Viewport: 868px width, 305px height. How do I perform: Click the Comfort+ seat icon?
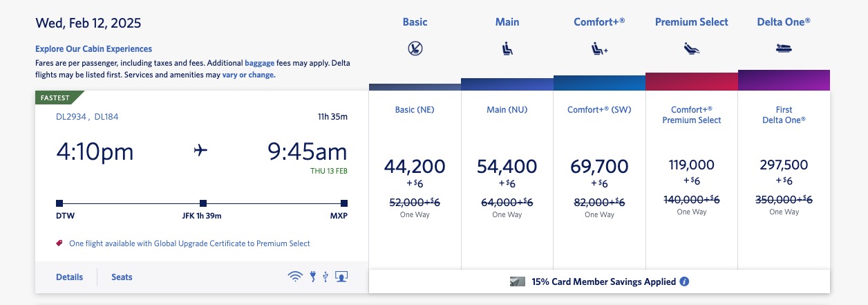click(x=599, y=48)
